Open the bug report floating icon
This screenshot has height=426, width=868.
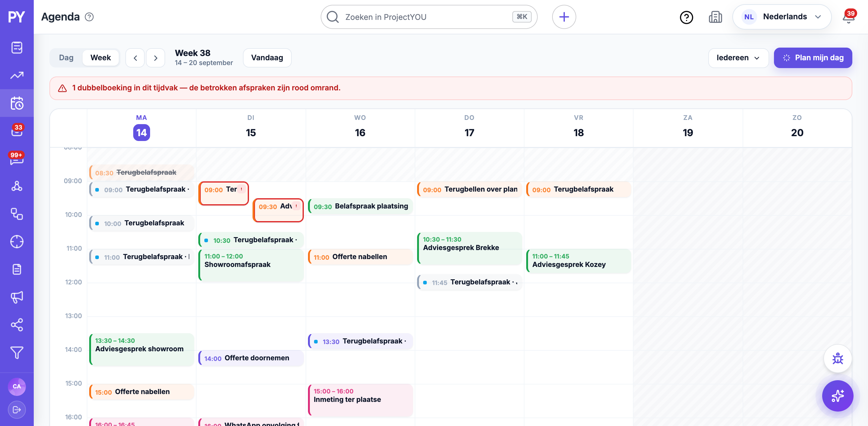click(838, 358)
